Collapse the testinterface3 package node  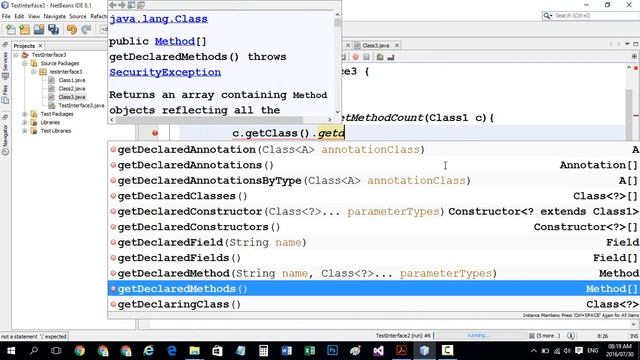[x=34, y=72]
